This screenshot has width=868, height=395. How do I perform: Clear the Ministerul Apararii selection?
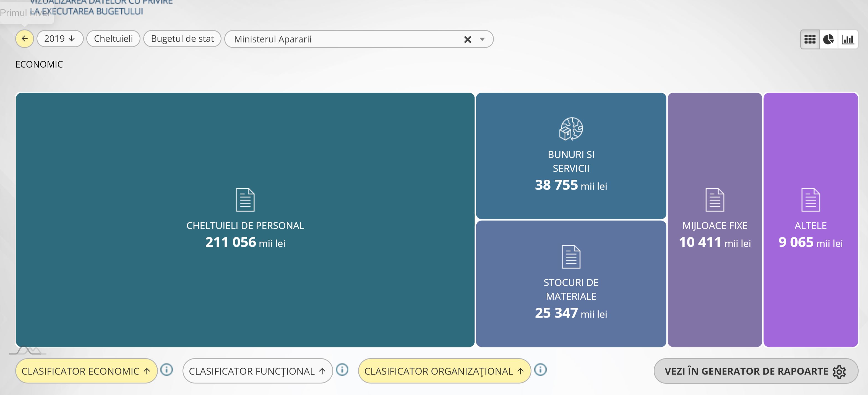[467, 40]
